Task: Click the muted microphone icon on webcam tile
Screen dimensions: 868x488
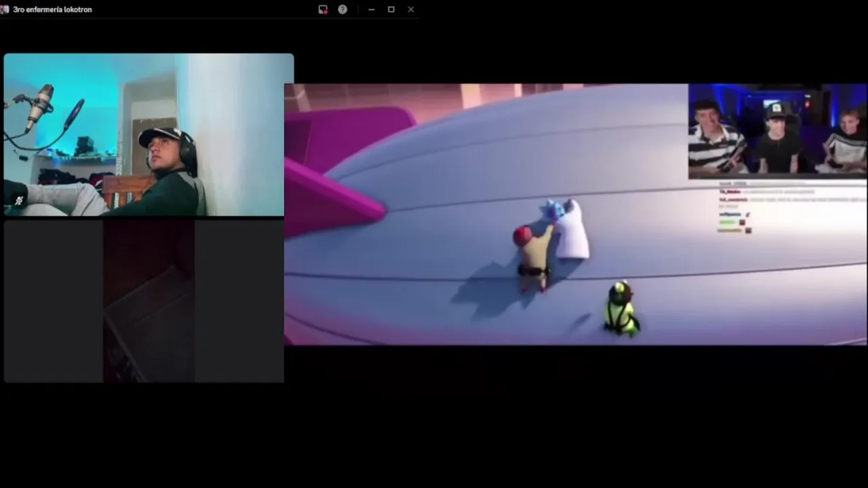Action: pos(19,201)
